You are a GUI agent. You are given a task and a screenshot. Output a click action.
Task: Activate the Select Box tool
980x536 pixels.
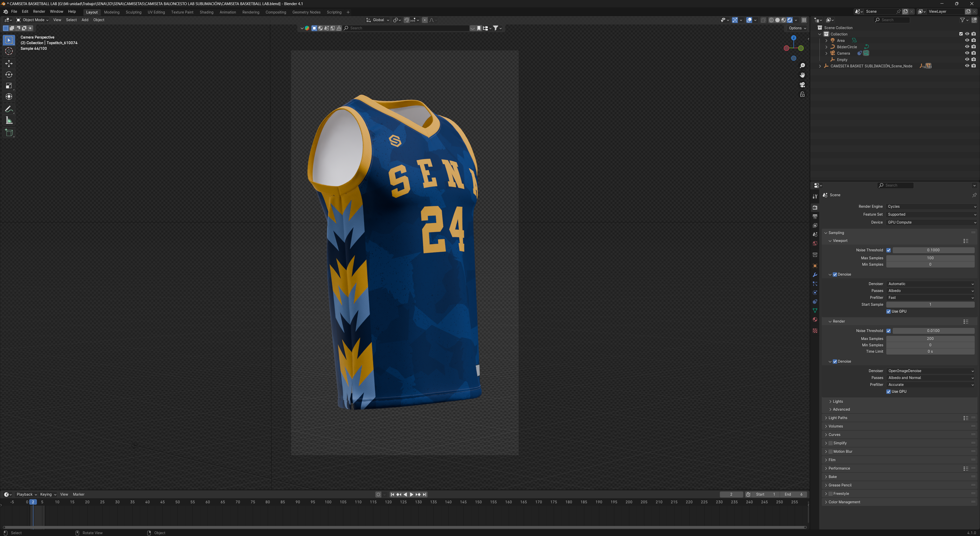(9, 40)
